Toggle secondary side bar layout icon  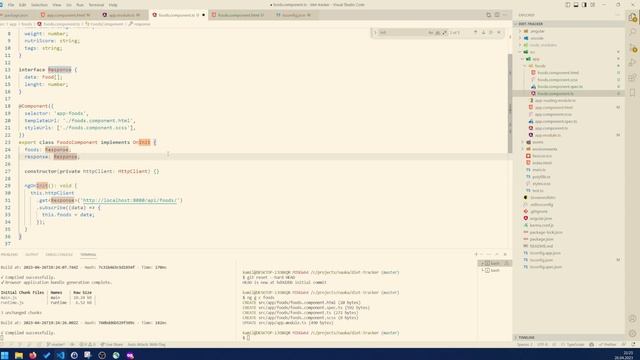coord(584,5)
